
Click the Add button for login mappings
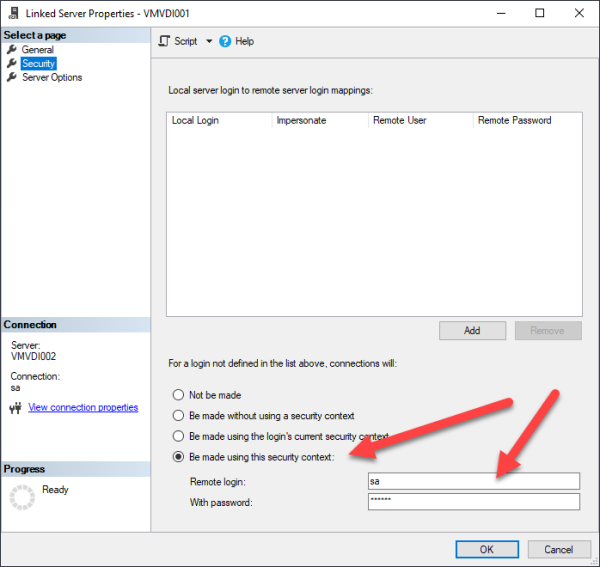(x=472, y=331)
